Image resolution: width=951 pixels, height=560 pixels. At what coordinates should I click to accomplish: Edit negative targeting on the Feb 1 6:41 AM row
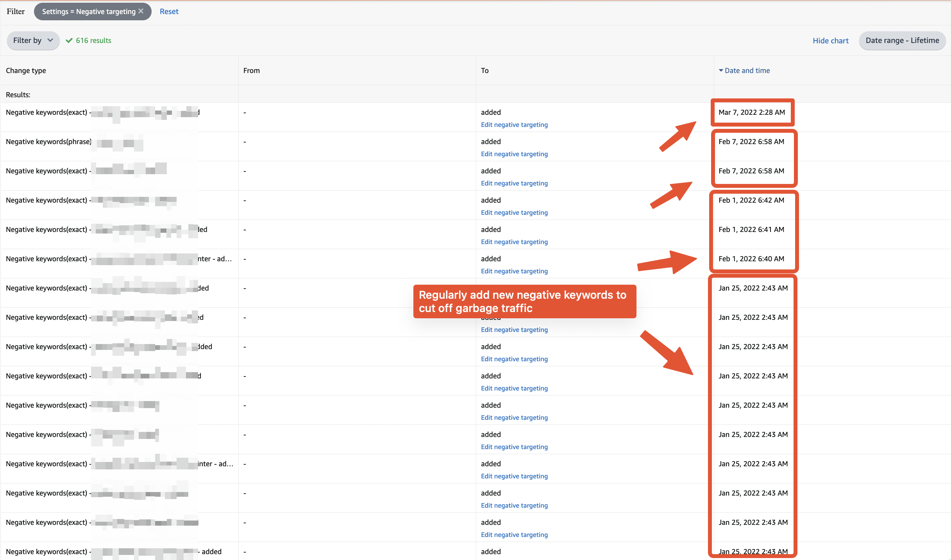(514, 241)
